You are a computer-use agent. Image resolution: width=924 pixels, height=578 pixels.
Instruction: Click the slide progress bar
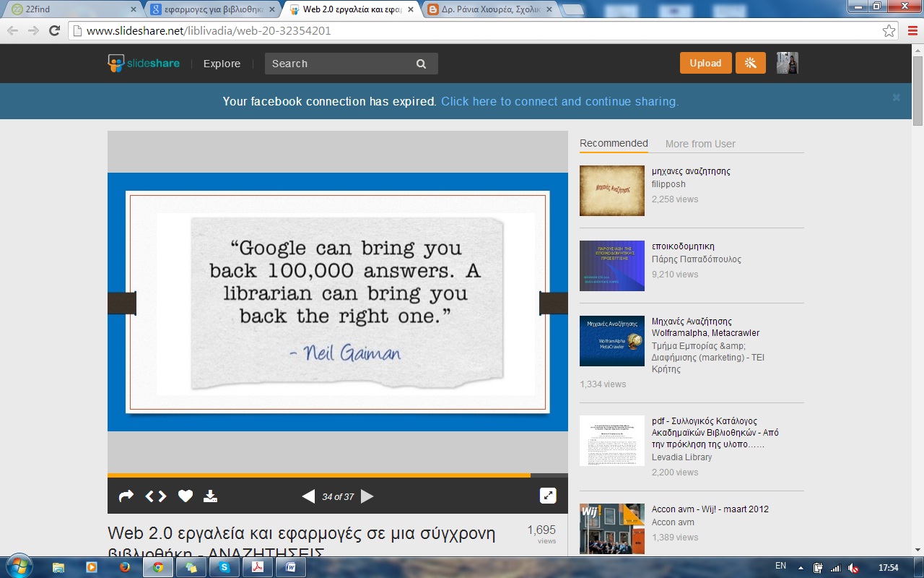338,475
